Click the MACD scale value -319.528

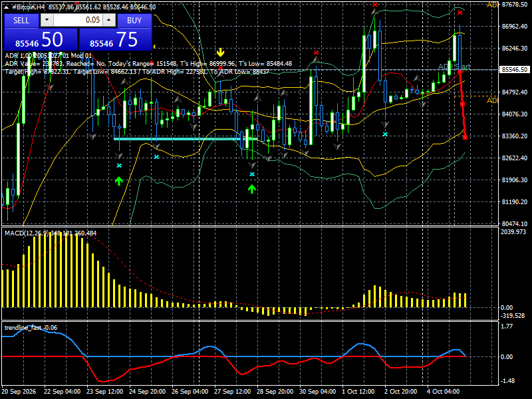pyautogui.click(x=513, y=315)
